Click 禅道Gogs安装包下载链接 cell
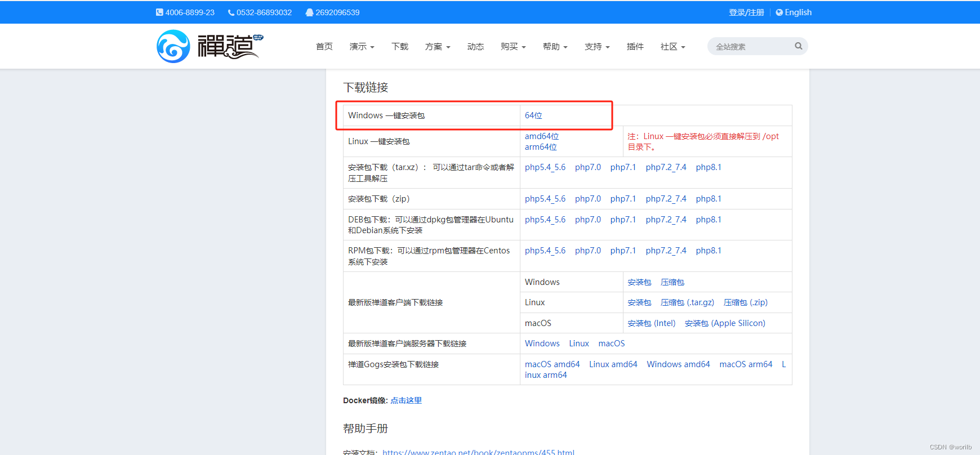980x455 pixels. (x=431, y=369)
